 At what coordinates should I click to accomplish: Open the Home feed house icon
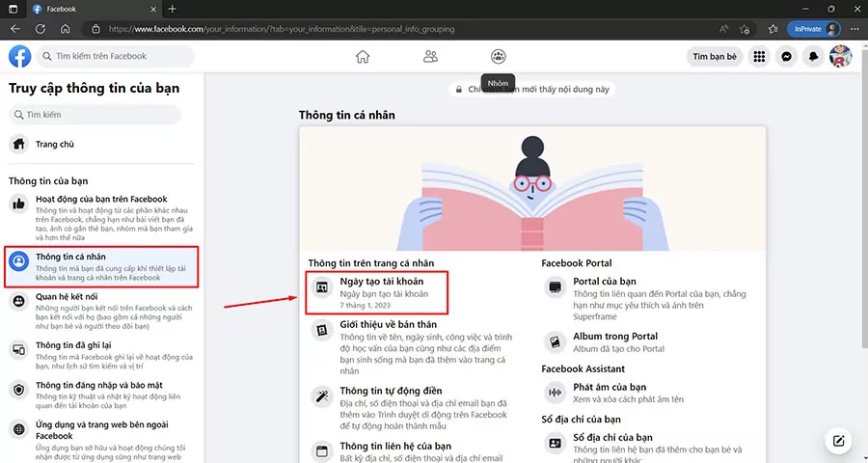coord(363,57)
